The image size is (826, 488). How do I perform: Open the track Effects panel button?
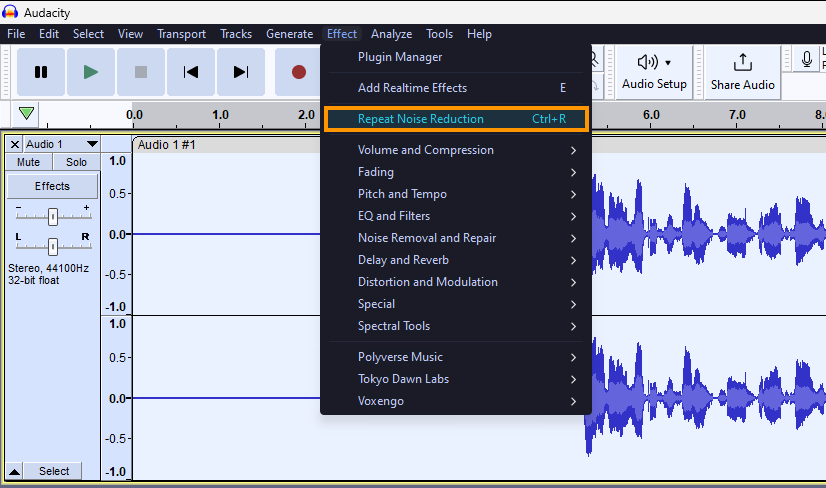(x=52, y=186)
